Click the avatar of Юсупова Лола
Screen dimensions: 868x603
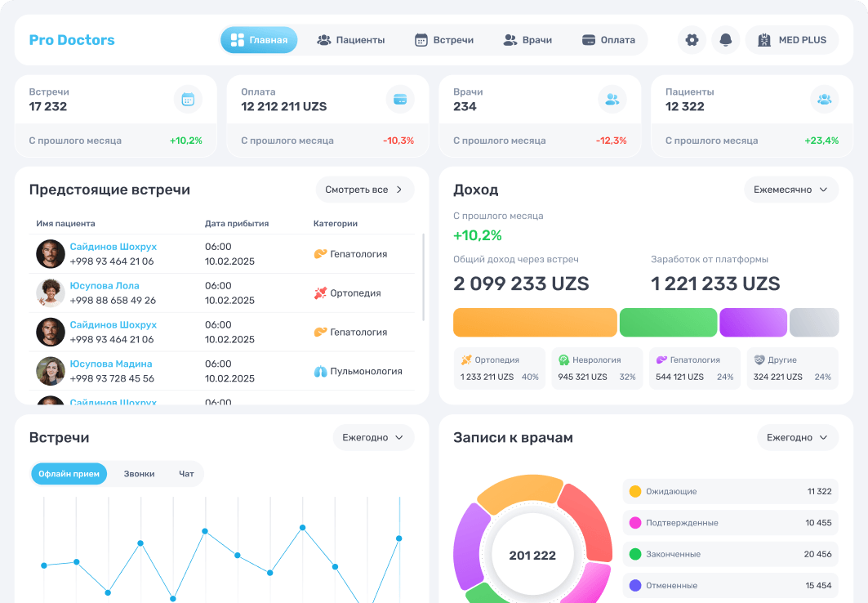click(51, 293)
